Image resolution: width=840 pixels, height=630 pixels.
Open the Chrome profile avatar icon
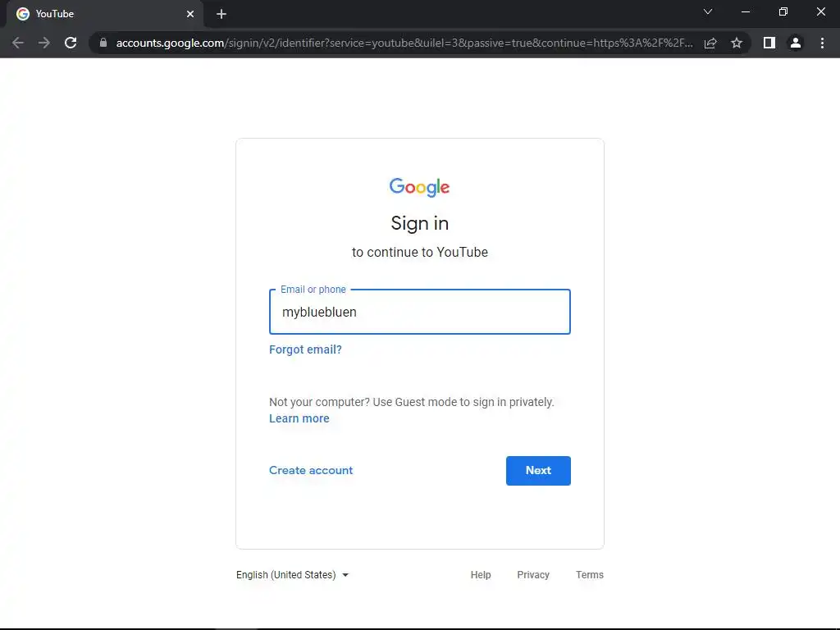[x=796, y=43]
